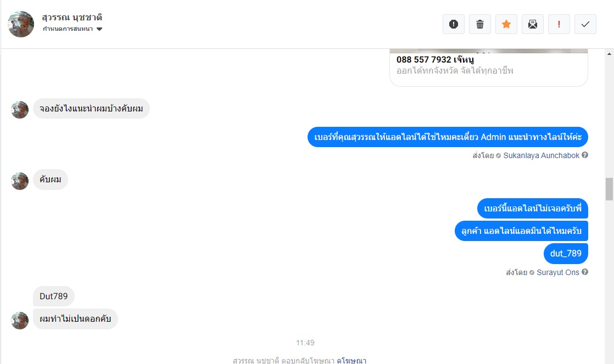
Task: Open ad card 088 557 7932 เจ๊หนู
Action: pos(489,68)
